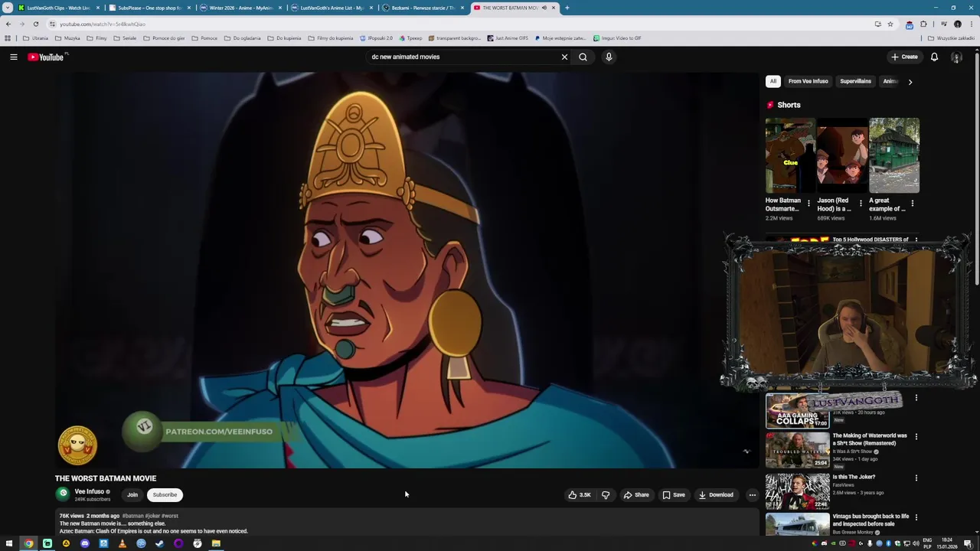
Task: Open options for 'Making of Waterworld' video
Action: point(916,436)
